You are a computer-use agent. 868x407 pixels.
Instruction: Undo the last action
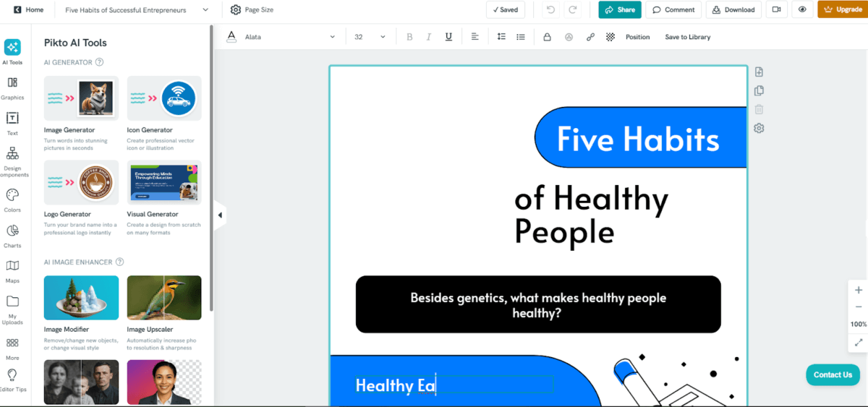coord(551,10)
